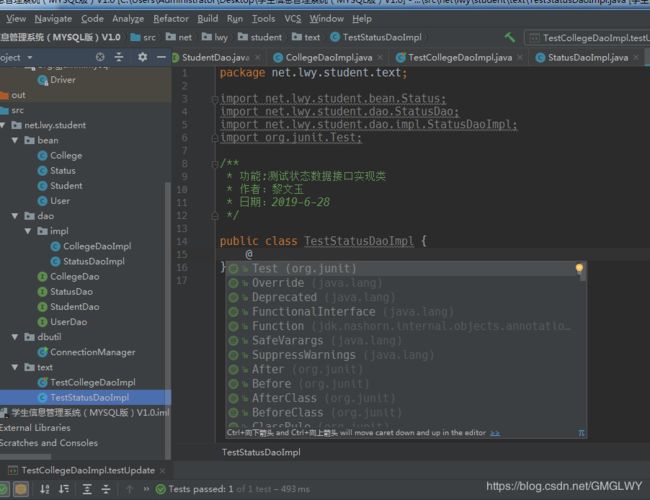Click sort alphabetically icon in test toolbar
The width and height of the screenshot is (650, 500).
pyautogui.click(x=45, y=489)
